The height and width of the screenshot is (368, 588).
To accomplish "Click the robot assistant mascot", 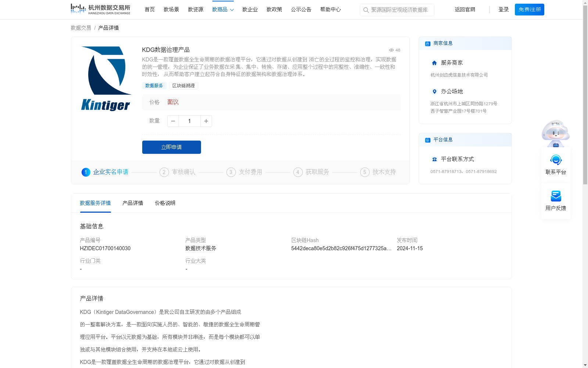I will (556, 134).
